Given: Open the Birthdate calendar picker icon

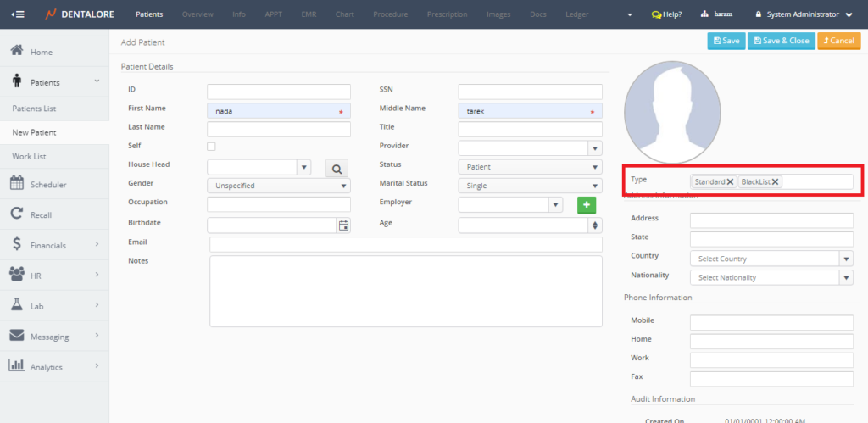Looking at the screenshot, I should 343,225.
